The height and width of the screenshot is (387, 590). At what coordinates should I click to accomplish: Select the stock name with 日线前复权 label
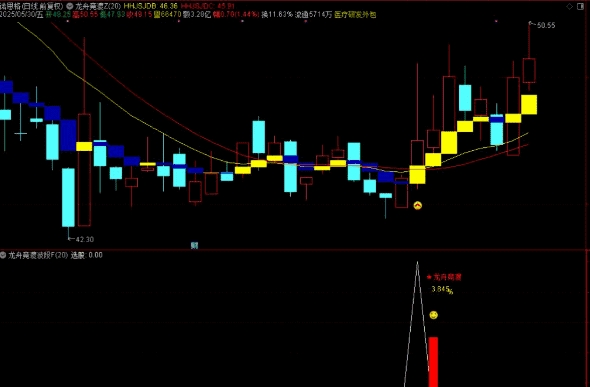pos(32,6)
